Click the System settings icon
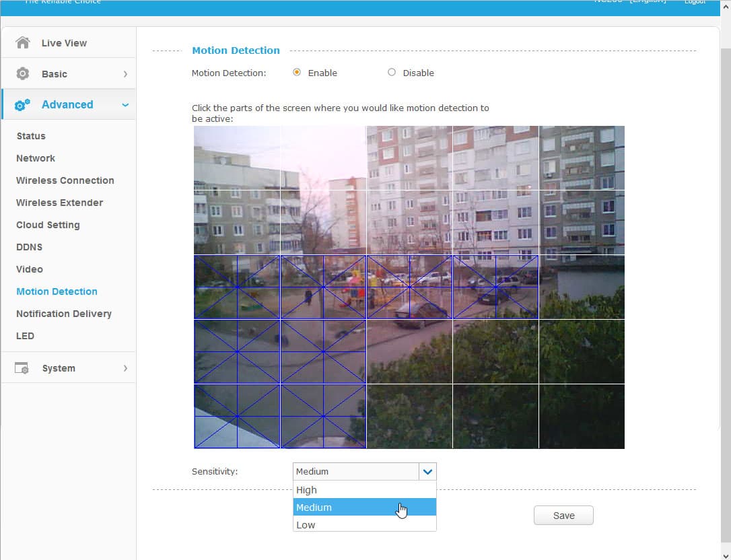 (22, 368)
